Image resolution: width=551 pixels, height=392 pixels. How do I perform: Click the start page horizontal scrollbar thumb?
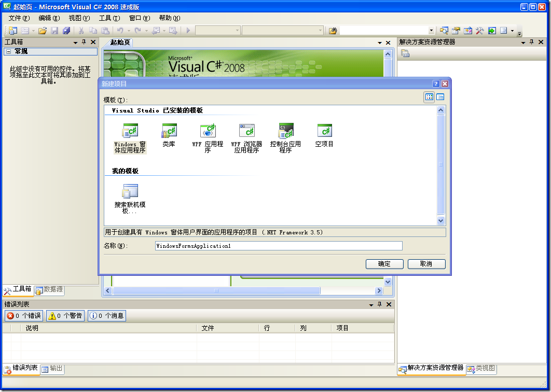pos(216,290)
